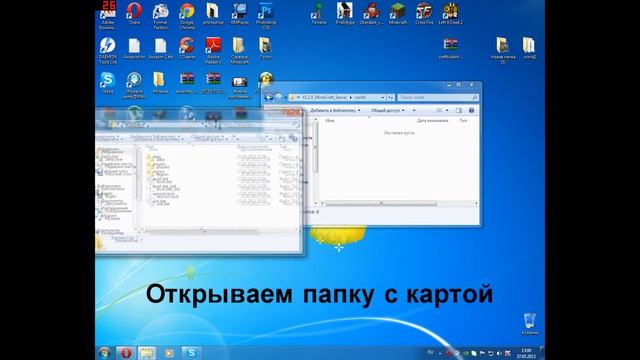The width and height of the screenshot is (640, 360).
Task: Open the photoshop folder on the desktop
Action: [x=213, y=13]
